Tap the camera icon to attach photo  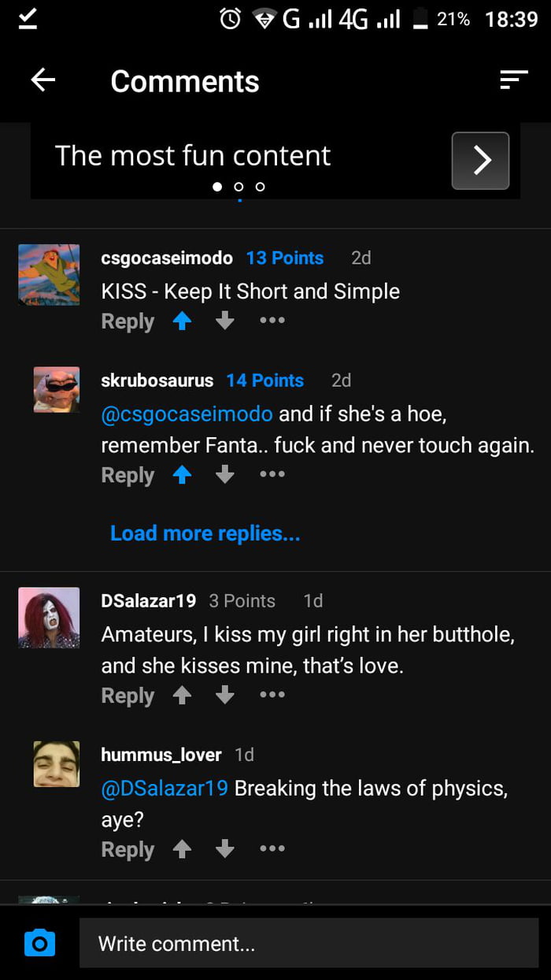[40, 943]
